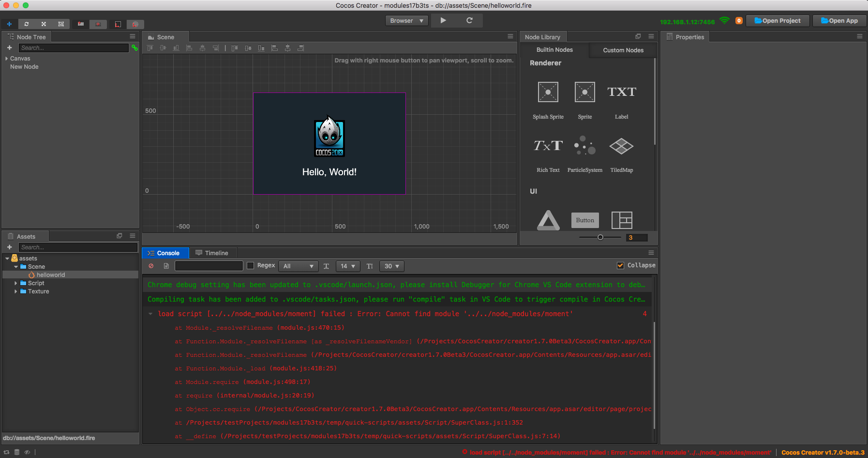Expand the Texture folder in Assets
This screenshot has width=868, height=458.
(15, 291)
